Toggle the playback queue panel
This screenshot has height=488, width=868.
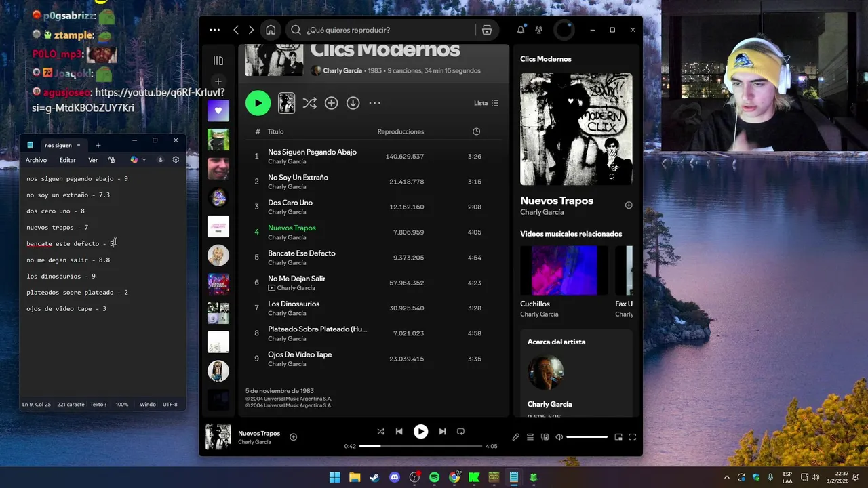pyautogui.click(x=530, y=437)
